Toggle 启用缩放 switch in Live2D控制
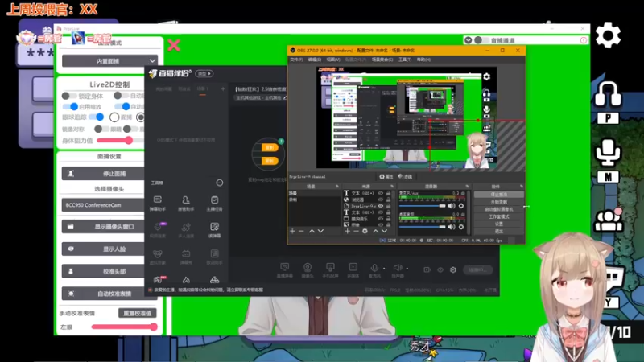 (x=71, y=107)
